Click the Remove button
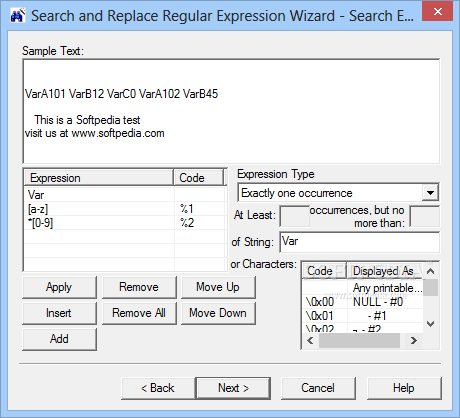460x418 pixels. 139,287
